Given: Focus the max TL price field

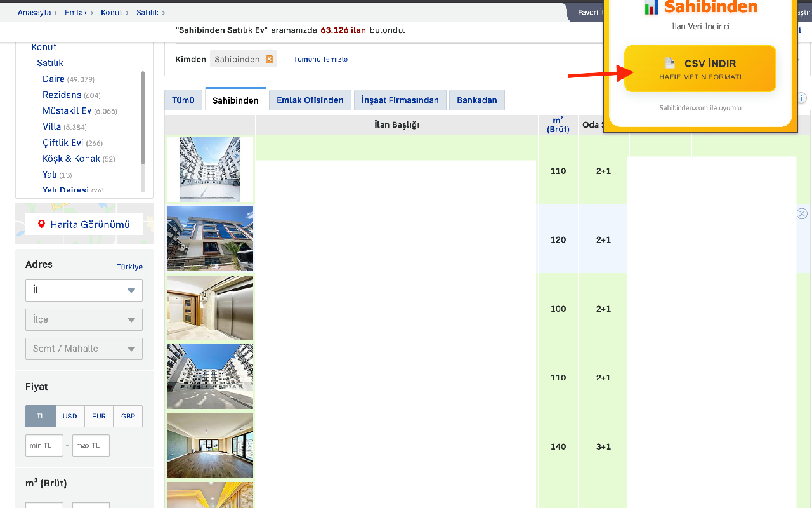Looking at the screenshot, I should tap(91, 445).
